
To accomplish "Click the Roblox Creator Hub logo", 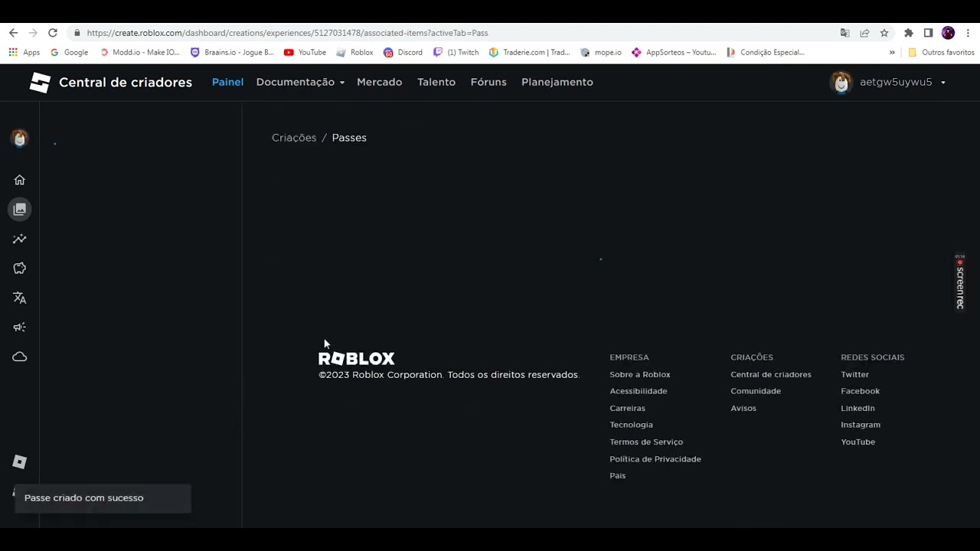I will coord(40,83).
